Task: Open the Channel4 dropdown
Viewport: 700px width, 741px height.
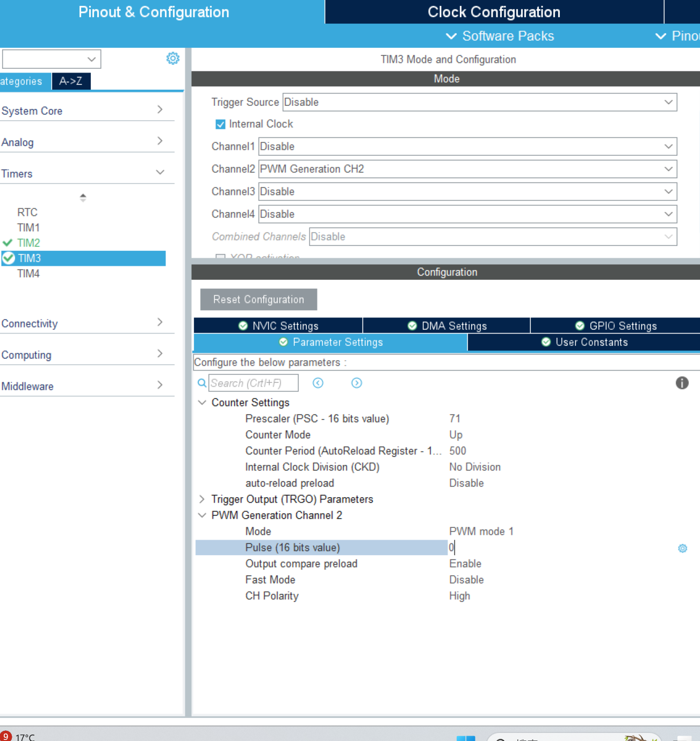Action: (x=467, y=214)
